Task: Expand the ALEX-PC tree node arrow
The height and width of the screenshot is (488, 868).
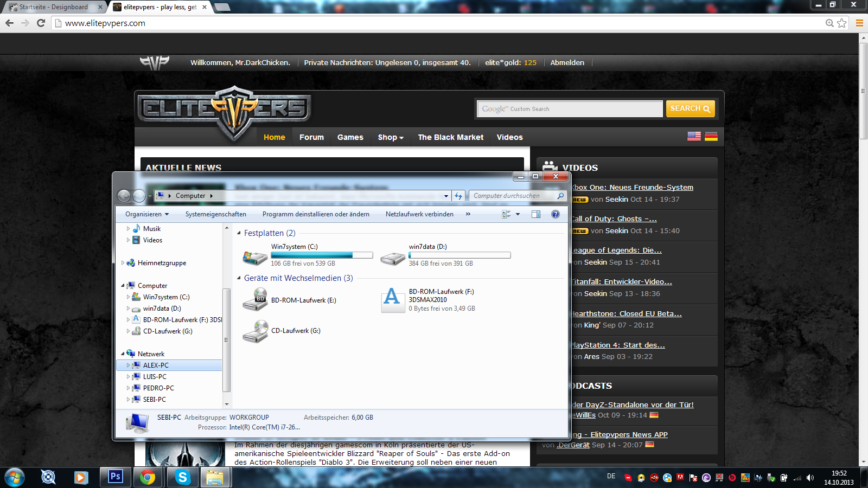Action: click(x=128, y=365)
